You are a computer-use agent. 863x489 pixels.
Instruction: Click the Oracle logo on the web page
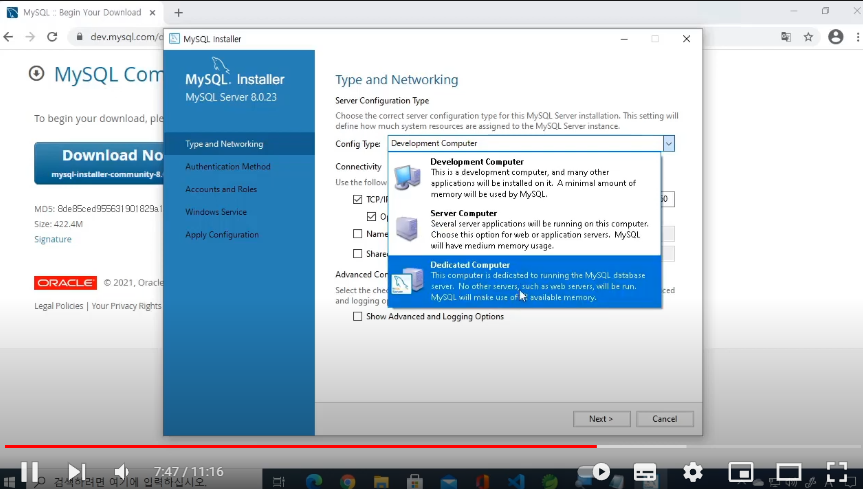(x=65, y=282)
